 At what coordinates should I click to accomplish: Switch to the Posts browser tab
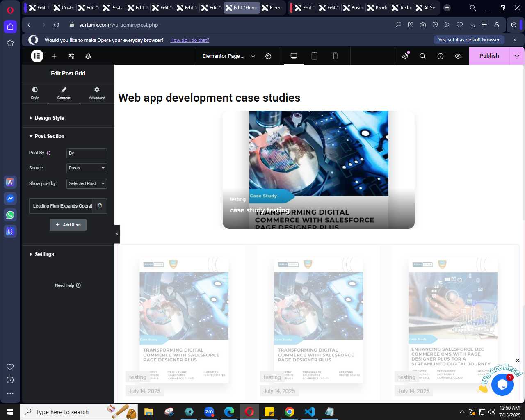click(x=113, y=8)
